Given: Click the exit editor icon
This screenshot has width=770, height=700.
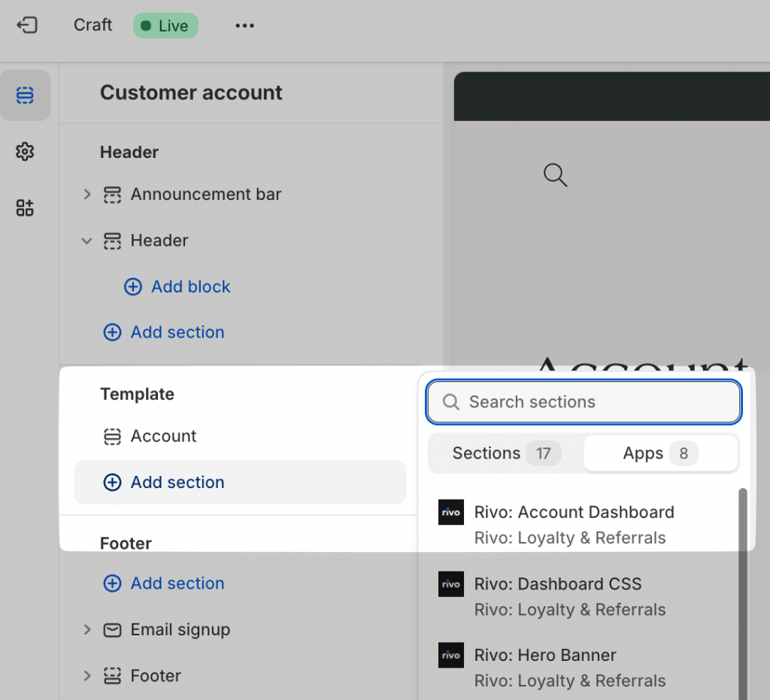Looking at the screenshot, I should 27,25.
